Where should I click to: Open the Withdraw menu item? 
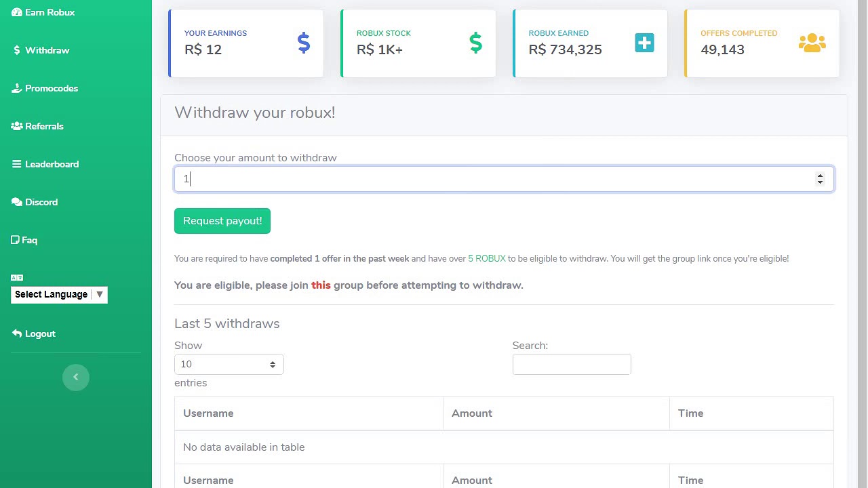[47, 50]
